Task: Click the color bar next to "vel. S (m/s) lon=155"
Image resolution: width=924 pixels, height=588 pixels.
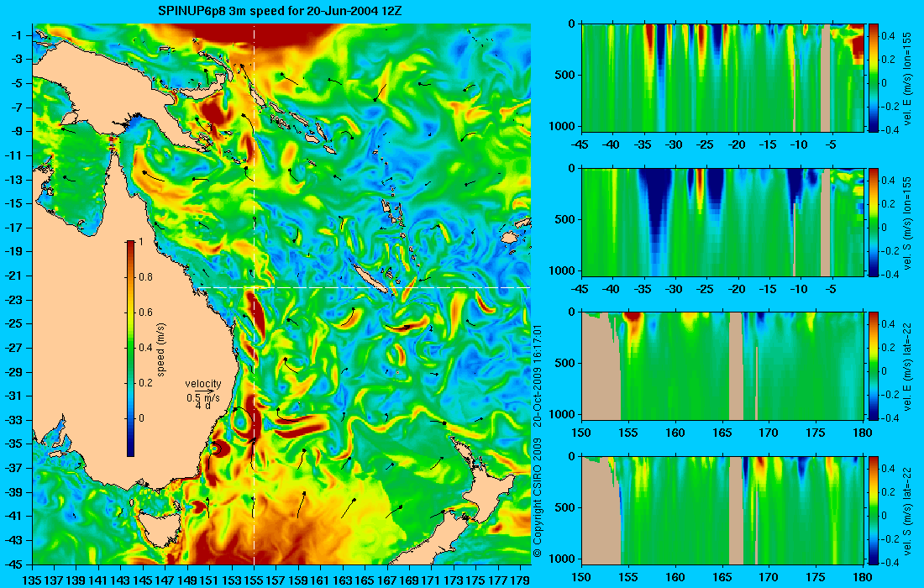Action: pos(874,222)
